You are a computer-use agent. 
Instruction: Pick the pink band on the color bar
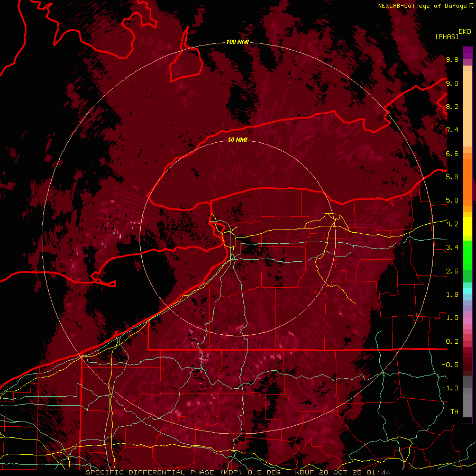(467, 321)
